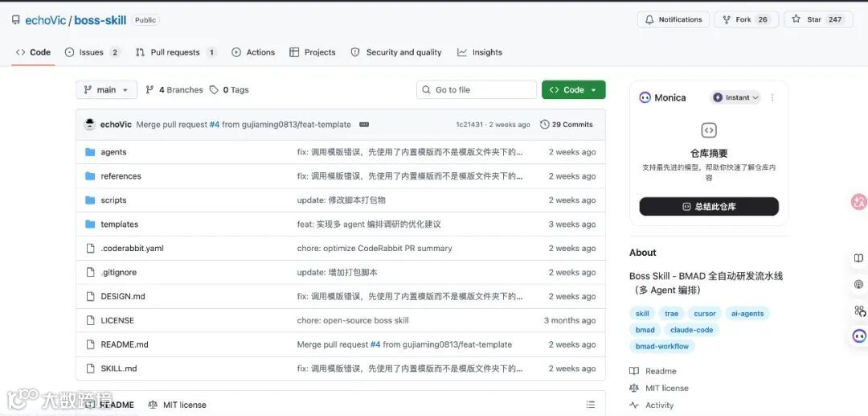Open the Pull requests tab

175,52
